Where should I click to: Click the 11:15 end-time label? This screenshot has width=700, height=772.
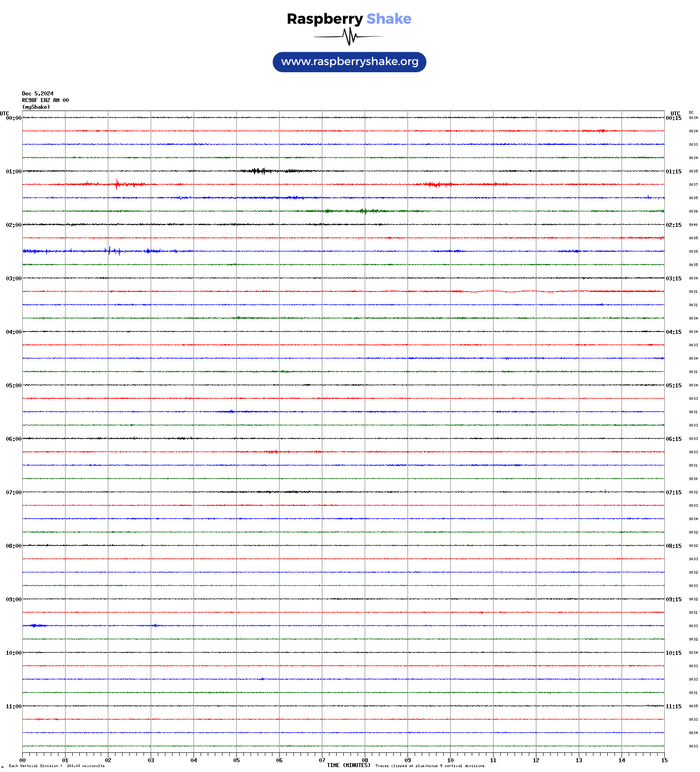[x=674, y=706]
